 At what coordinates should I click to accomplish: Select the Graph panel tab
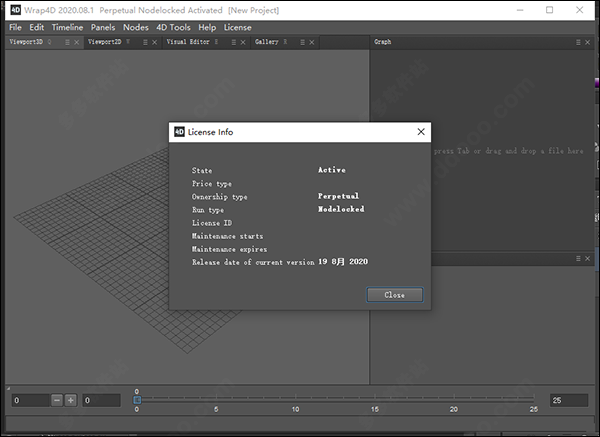pyautogui.click(x=383, y=42)
